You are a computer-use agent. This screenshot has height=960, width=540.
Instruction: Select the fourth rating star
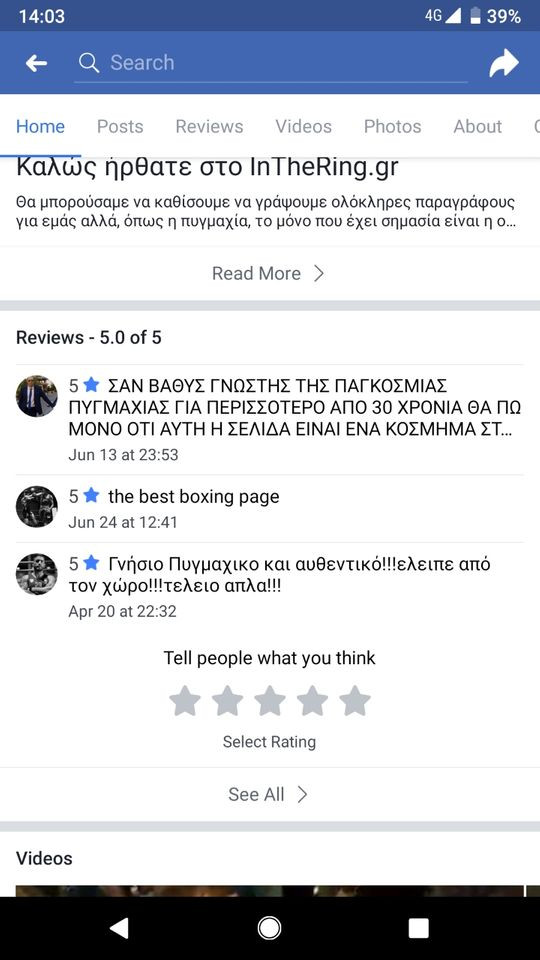point(312,700)
